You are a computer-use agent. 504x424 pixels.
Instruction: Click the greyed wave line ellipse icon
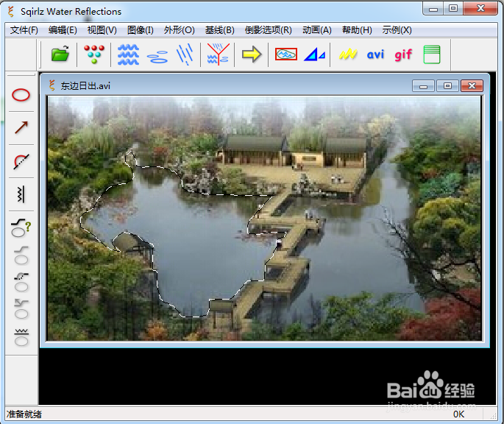click(21, 337)
